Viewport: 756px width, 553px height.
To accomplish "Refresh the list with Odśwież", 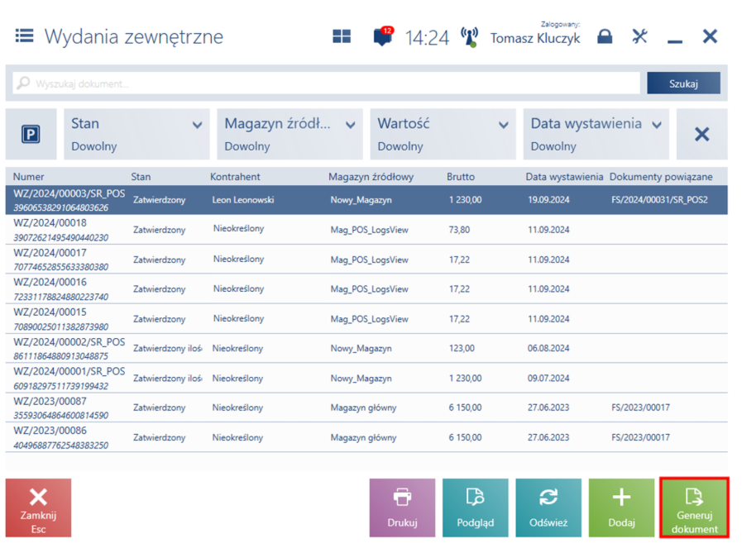I will coord(548,508).
